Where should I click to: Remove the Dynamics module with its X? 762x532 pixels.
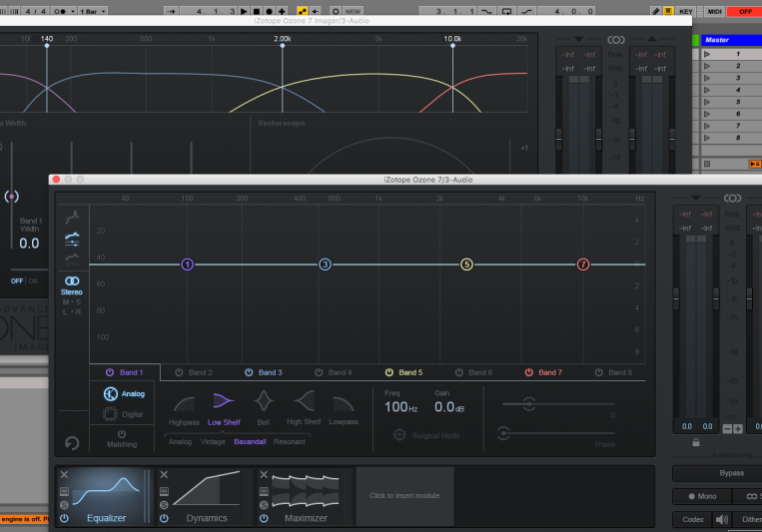point(164,475)
